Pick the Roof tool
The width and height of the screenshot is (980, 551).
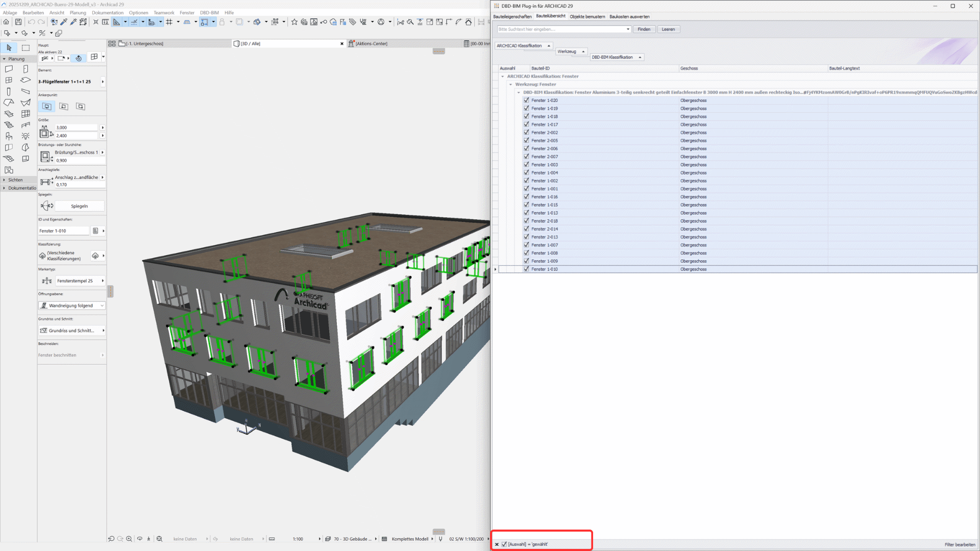point(9,103)
